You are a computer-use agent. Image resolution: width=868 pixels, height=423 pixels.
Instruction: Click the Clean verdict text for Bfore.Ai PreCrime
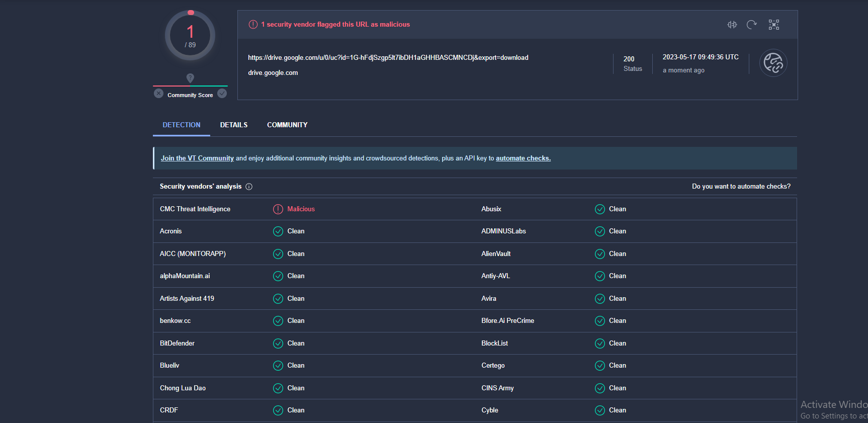pyautogui.click(x=618, y=321)
